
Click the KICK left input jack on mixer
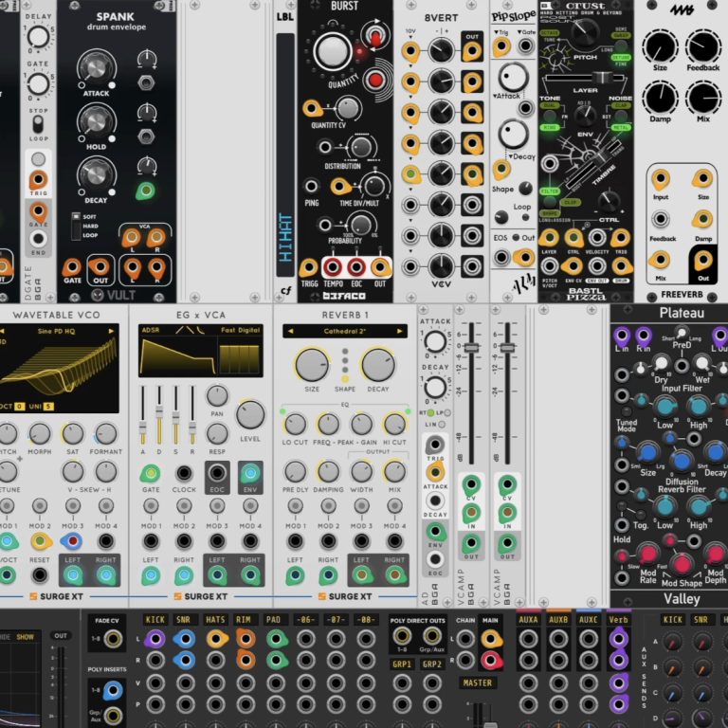pyautogui.click(x=155, y=639)
